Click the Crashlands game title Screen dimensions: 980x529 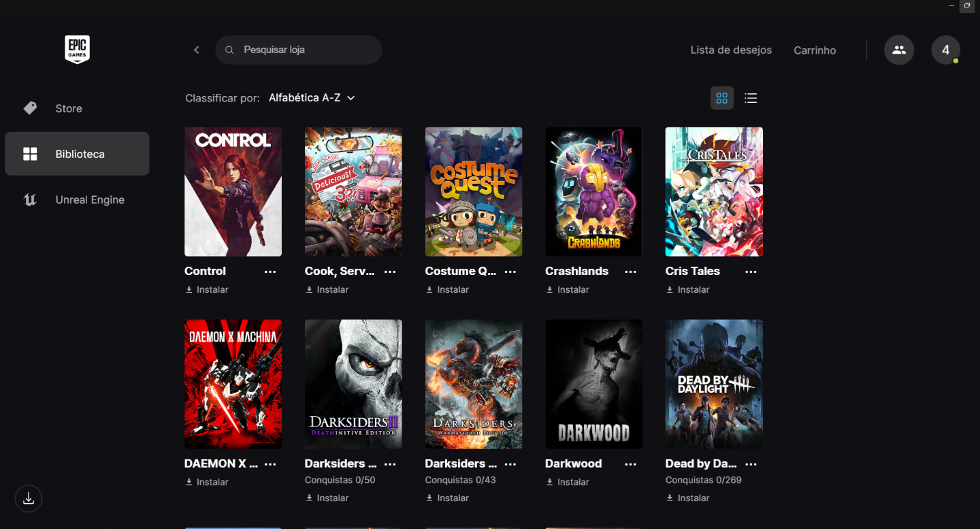[x=576, y=271]
